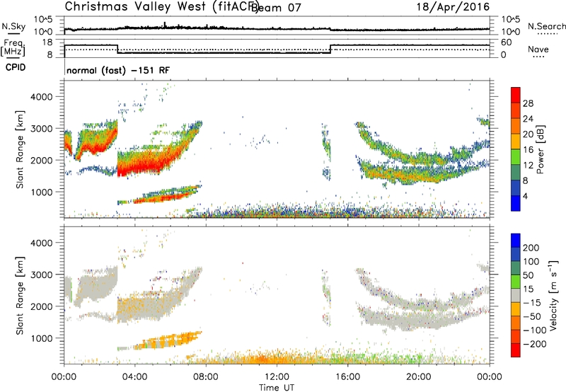Click the '28' value on power color bar
566x392 pixels.
[528, 103]
